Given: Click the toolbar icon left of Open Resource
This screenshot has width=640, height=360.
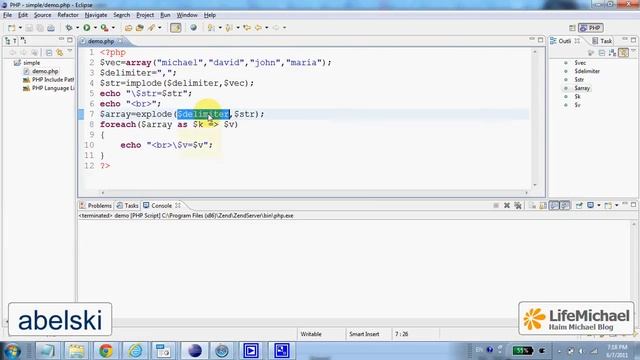Looking at the screenshot, I should coord(128,28).
